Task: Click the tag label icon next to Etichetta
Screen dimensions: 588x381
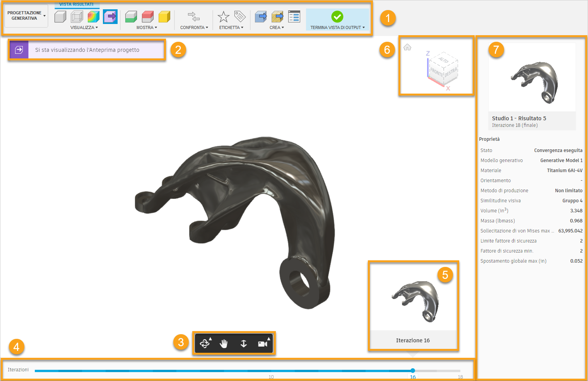Action: (x=240, y=16)
